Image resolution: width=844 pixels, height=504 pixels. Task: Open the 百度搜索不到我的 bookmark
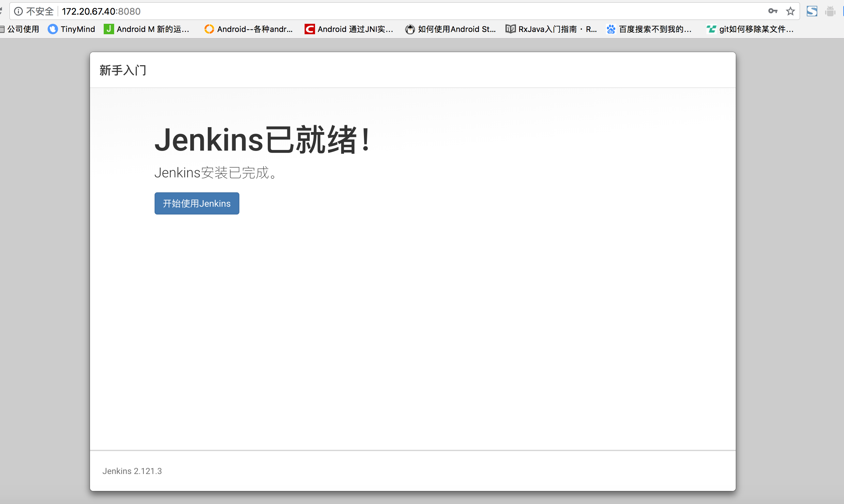(x=649, y=29)
